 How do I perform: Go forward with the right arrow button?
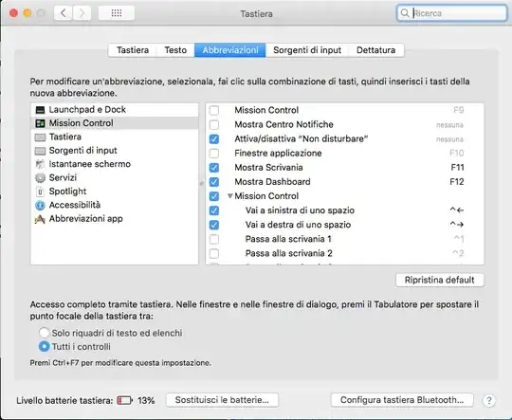pos(82,13)
